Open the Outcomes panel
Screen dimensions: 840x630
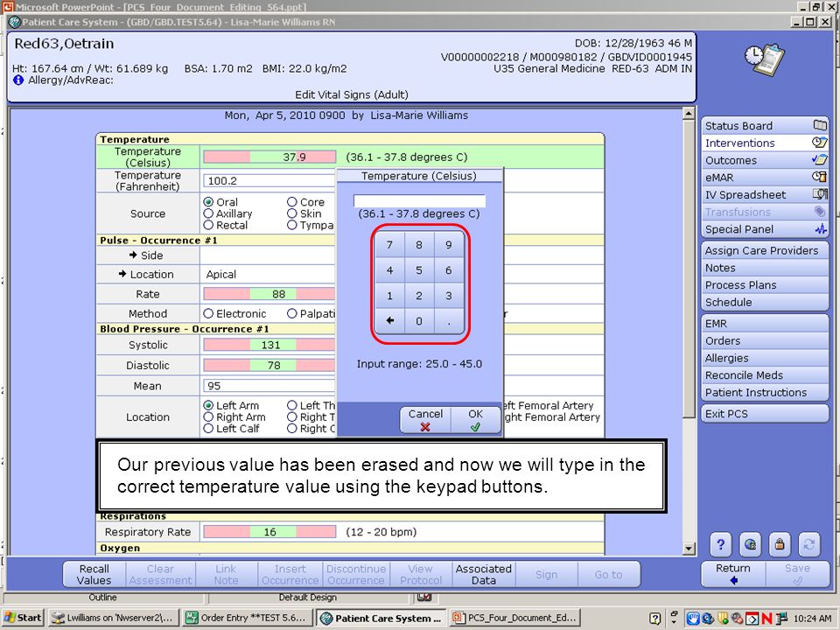(765, 160)
